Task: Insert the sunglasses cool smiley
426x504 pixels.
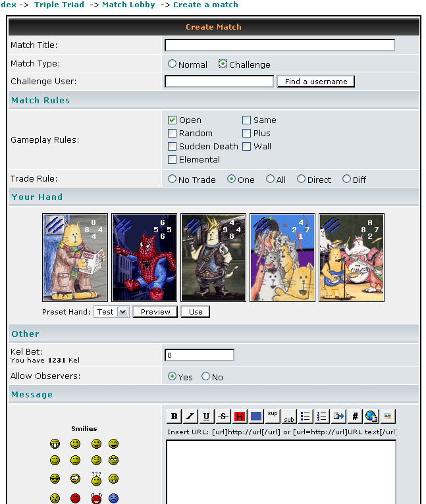Action: 55,478
